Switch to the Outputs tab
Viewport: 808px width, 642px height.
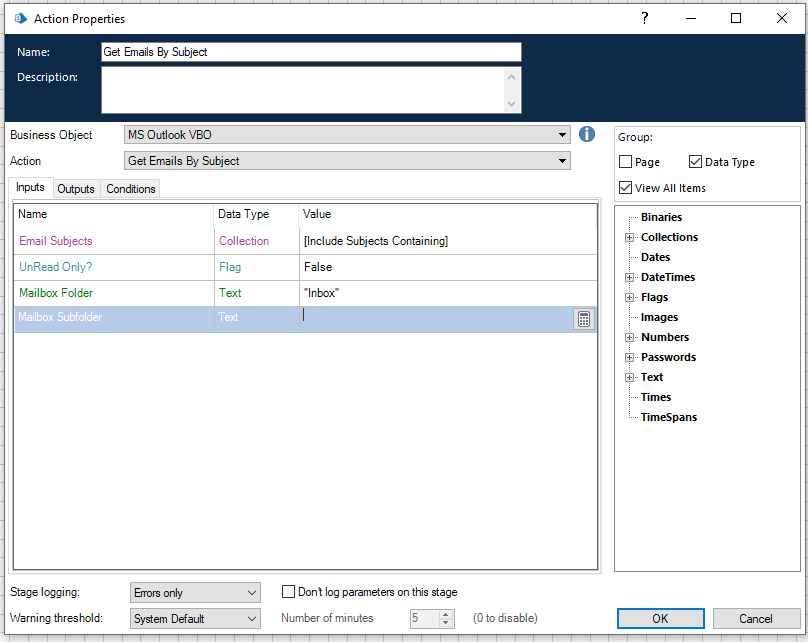coord(76,189)
